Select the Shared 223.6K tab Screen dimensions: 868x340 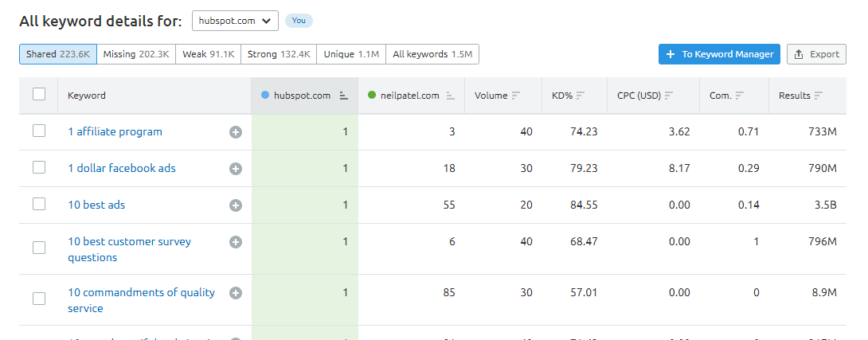(x=58, y=54)
